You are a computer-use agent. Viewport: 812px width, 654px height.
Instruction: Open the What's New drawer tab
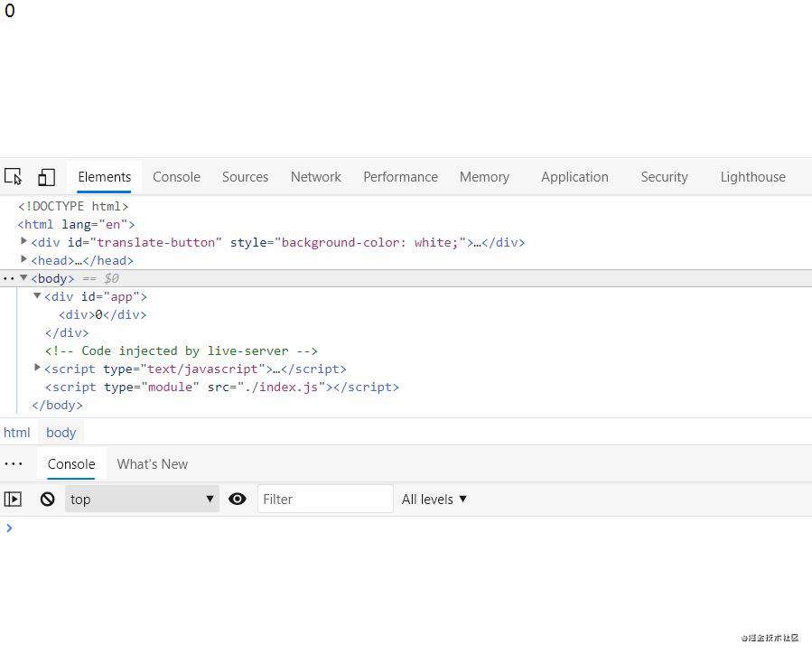153,464
